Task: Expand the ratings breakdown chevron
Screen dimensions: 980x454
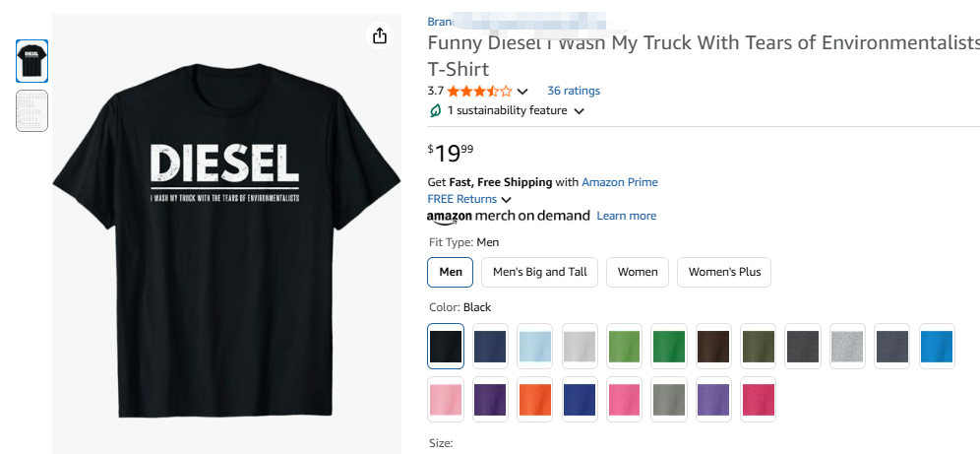Action: click(x=522, y=92)
